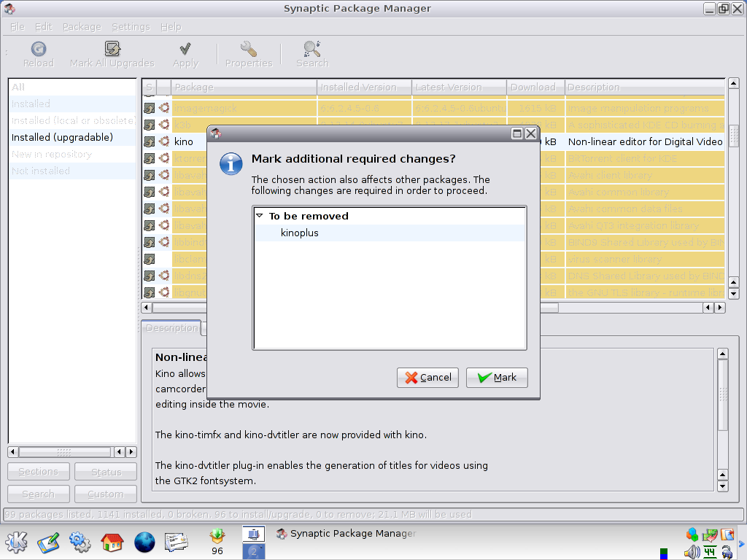Switch to desktop 1 in pager
Screen dimensions: 747x560
[x=253, y=534]
